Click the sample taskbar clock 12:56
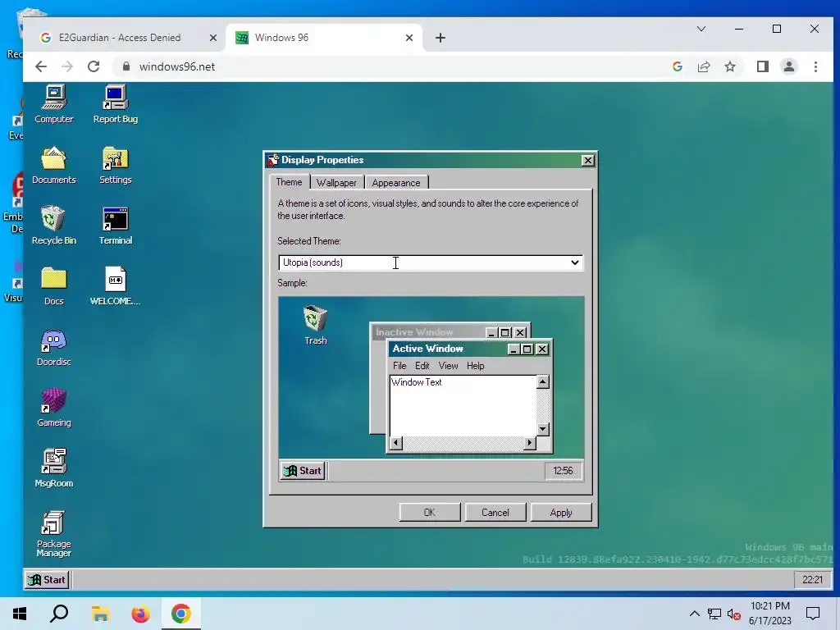Viewport: 840px width, 630px height. [563, 471]
